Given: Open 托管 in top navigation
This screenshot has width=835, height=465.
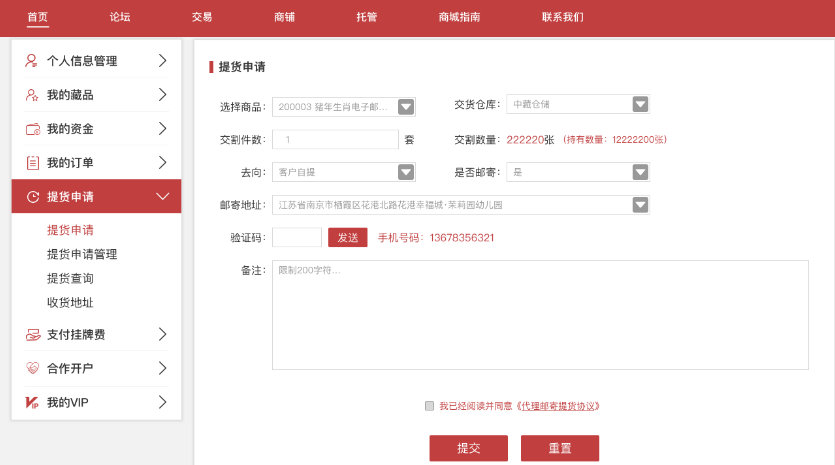Looking at the screenshot, I should pyautogui.click(x=366, y=17).
